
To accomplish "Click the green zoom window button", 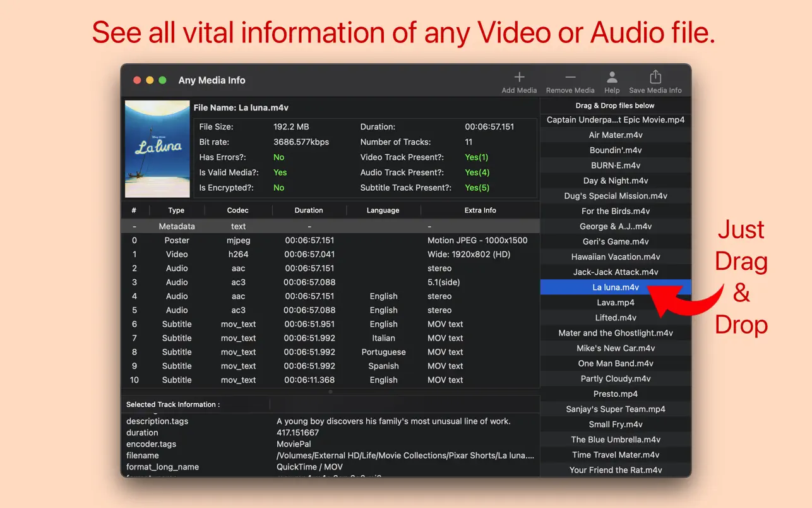I will 162,80.
